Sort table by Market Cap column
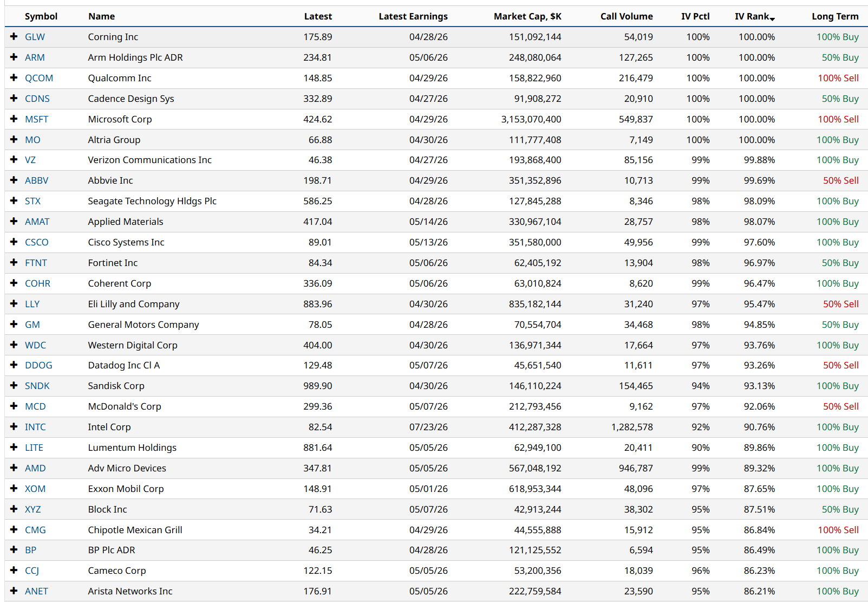This screenshot has height=602, width=868. [527, 16]
